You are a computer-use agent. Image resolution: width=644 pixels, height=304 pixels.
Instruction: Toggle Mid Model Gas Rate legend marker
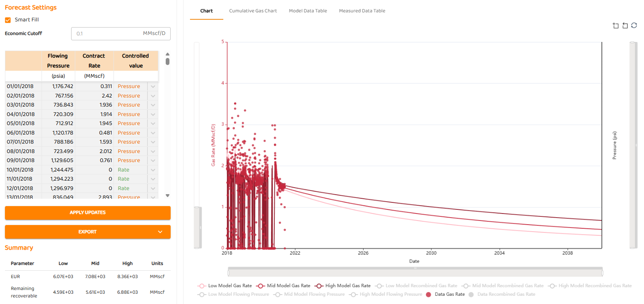pyautogui.click(x=260, y=285)
